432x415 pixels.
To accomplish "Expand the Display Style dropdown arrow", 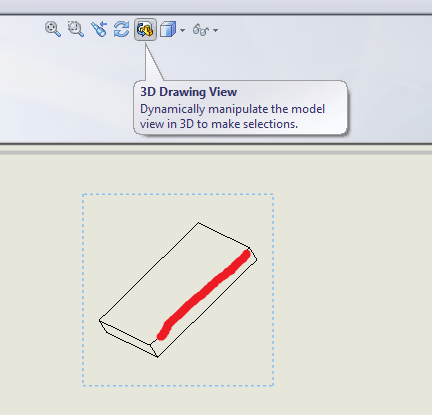I will (x=182, y=30).
